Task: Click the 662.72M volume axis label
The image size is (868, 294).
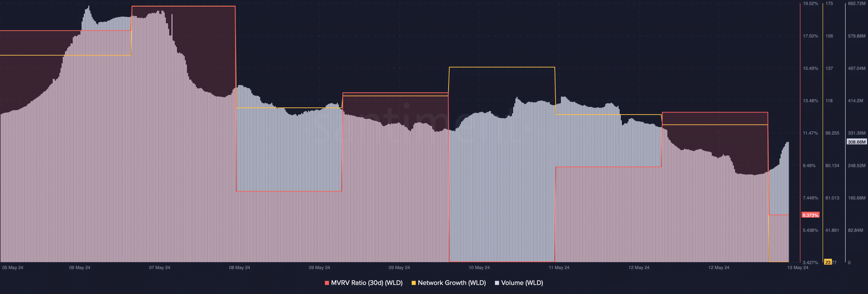Action: click(857, 3)
